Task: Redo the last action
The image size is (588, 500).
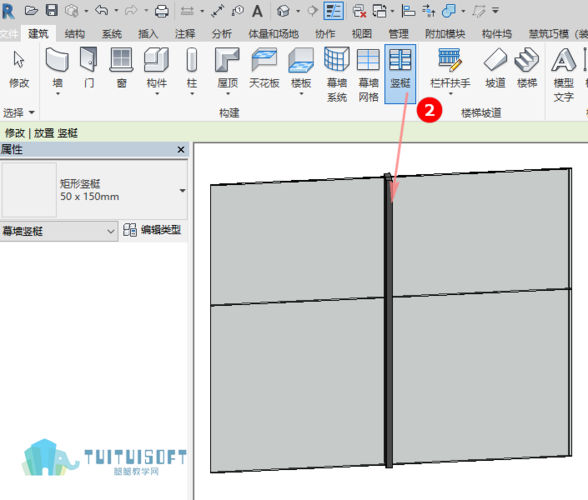Action: tap(131, 11)
